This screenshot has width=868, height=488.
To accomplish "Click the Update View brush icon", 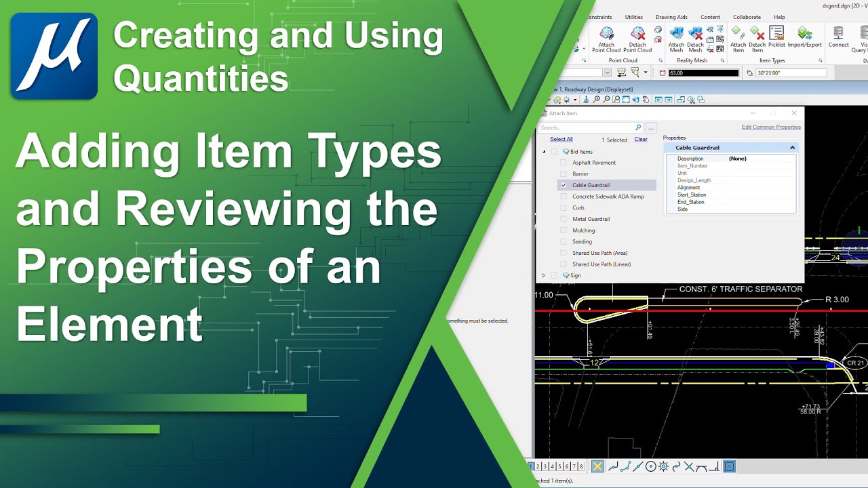I will point(586,100).
